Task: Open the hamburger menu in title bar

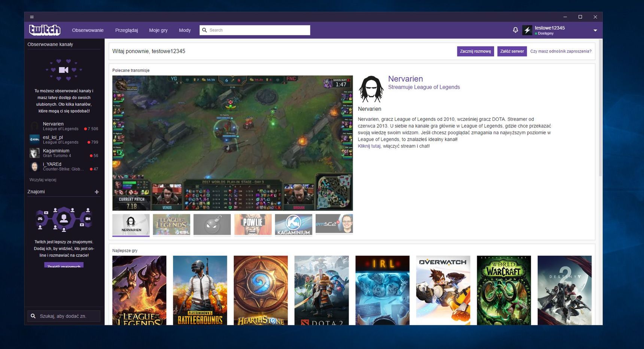Action: pos(32,17)
